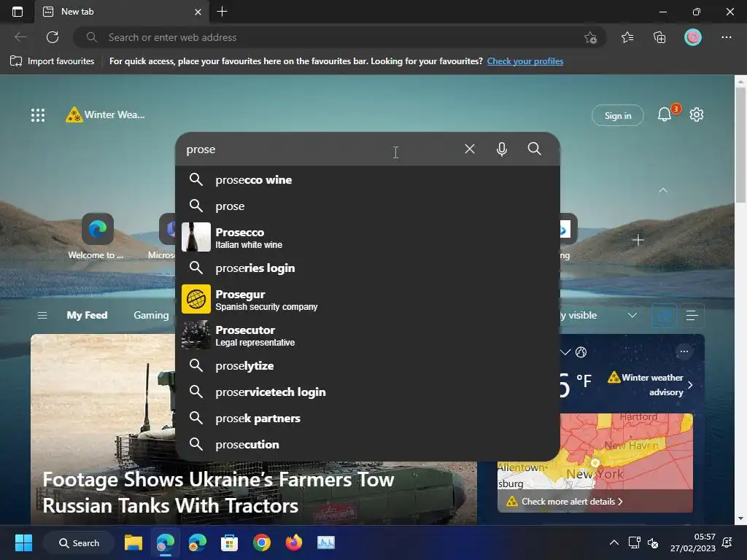Launch Firefox from taskbar
The width and height of the screenshot is (747, 560).
(293, 542)
